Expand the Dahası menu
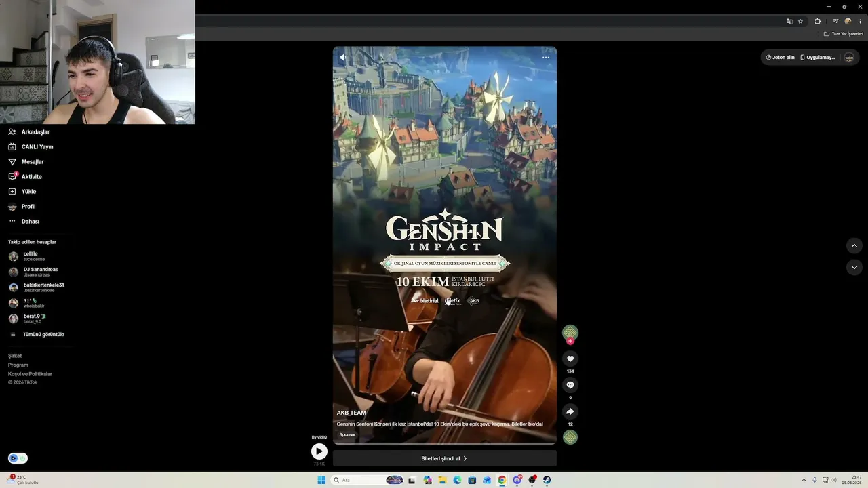This screenshot has height=488, width=868. tap(24, 222)
